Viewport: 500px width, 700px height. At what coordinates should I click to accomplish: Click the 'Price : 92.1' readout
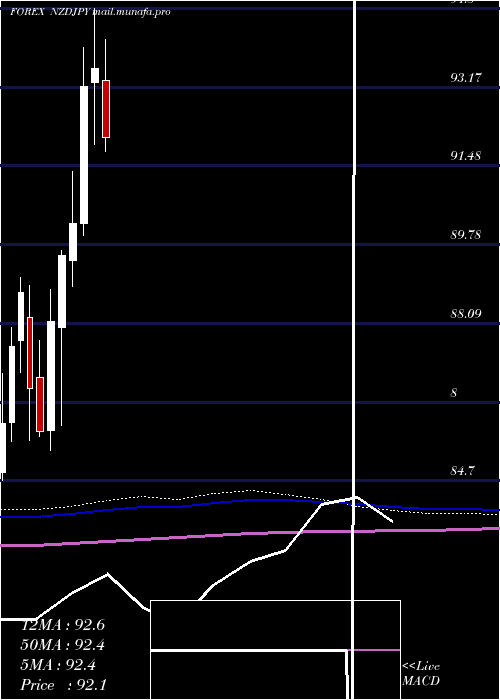point(63,685)
